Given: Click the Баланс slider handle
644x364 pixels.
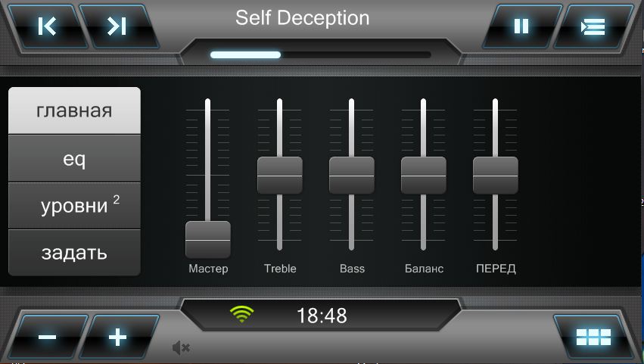Looking at the screenshot, I should click(x=423, y=175).
